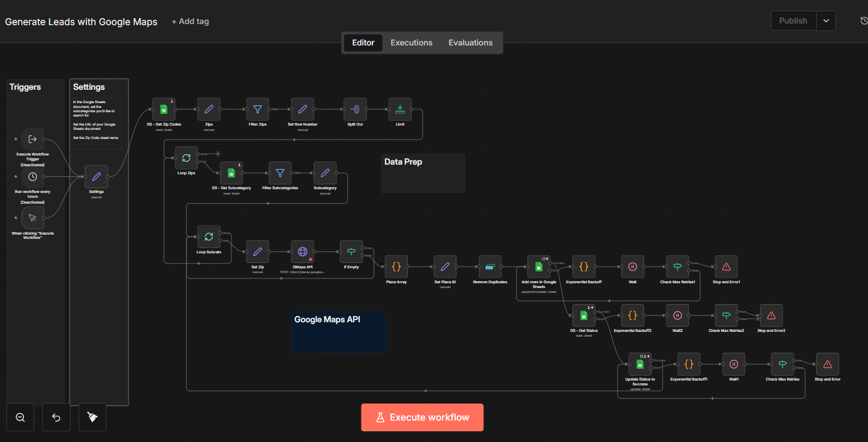The image size is (868, 442).
Task: Open the Split Out node
Action: click(355, 110)
